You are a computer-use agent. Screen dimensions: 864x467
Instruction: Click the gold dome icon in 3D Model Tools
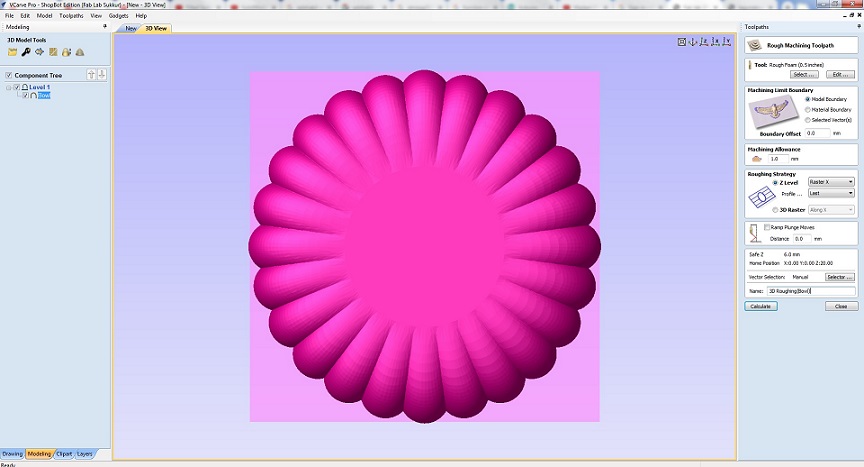(66, 52)
